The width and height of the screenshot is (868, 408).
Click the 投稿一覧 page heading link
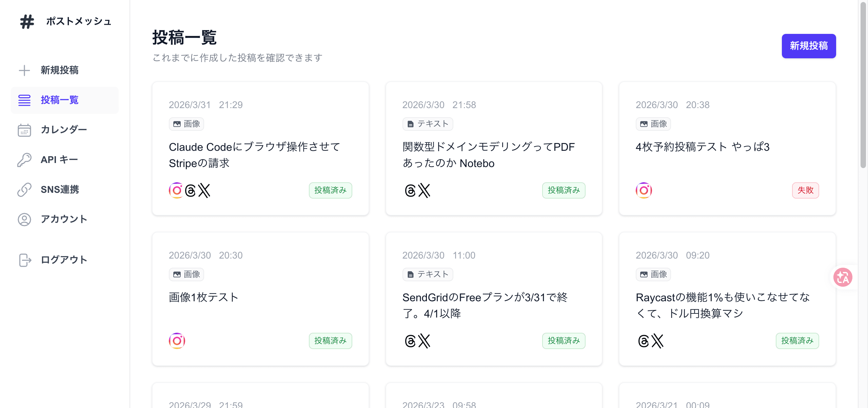point(185,38)
